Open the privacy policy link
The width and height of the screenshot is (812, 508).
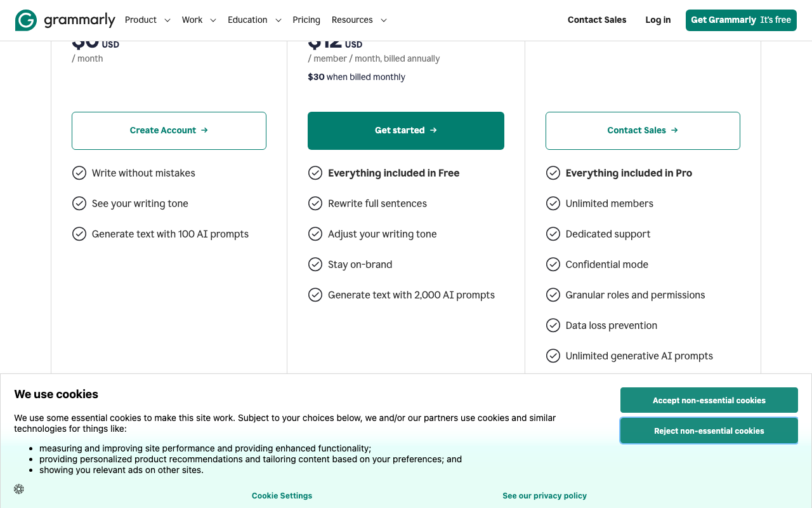point(544,495)
